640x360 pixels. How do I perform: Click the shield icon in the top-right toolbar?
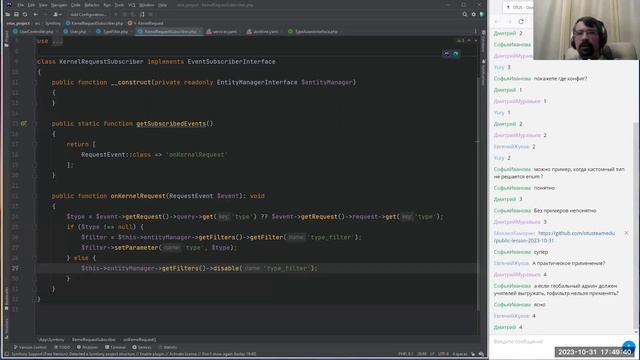(x=482, y=14)
